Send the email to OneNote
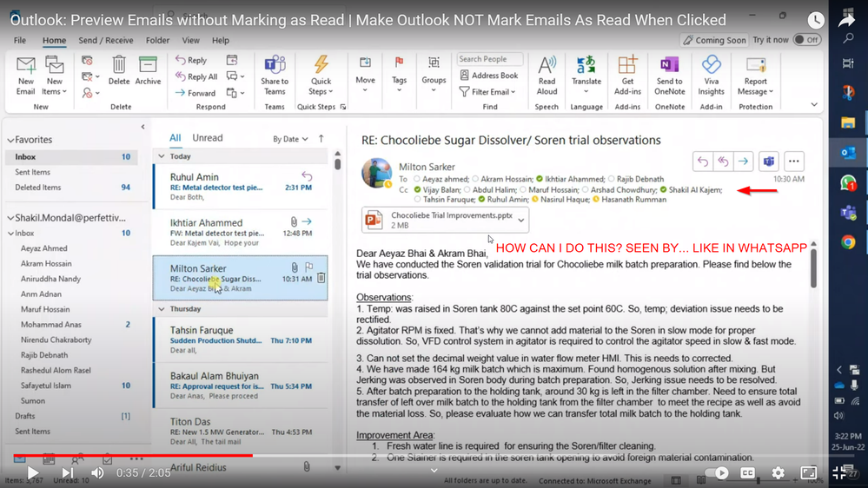The width and height of the screenshot is (868, 488). pos(669,76)
